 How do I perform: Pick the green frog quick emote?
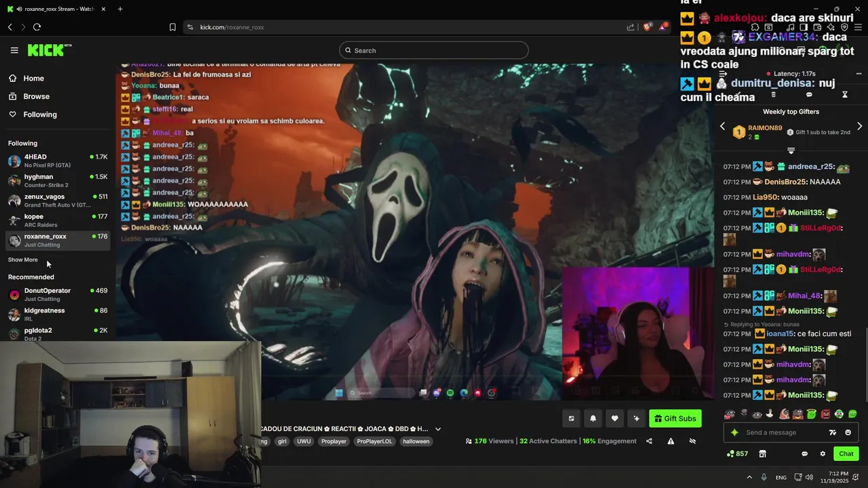[x=839, y=414]
